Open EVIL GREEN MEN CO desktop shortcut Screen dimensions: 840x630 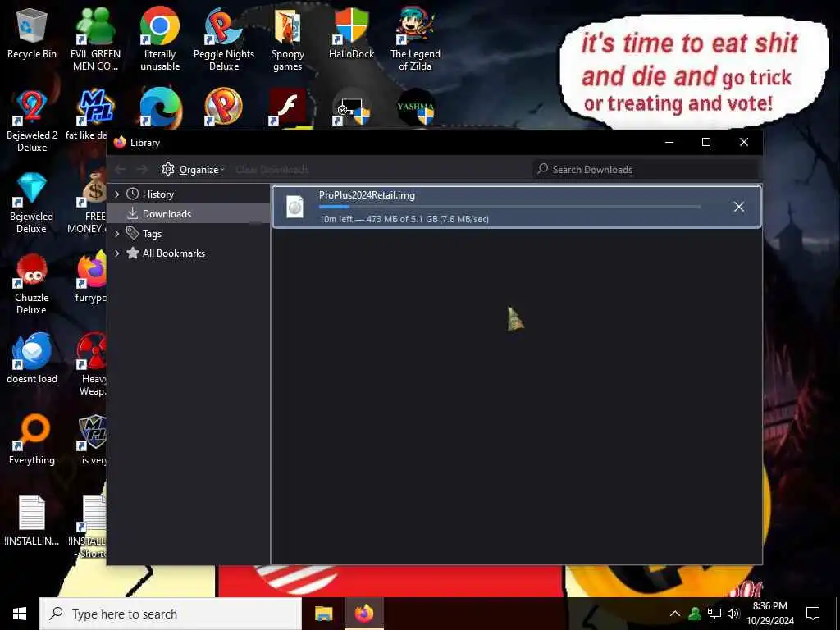95,39
